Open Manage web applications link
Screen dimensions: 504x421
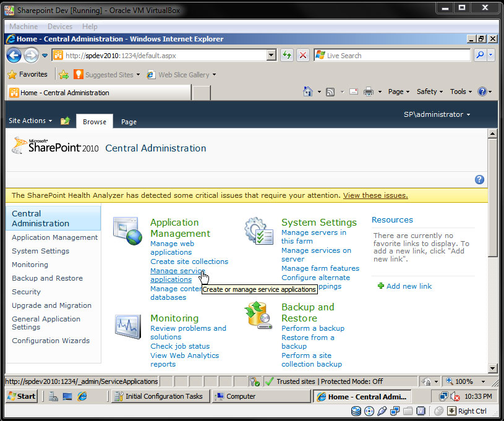(x=173, y=248)
